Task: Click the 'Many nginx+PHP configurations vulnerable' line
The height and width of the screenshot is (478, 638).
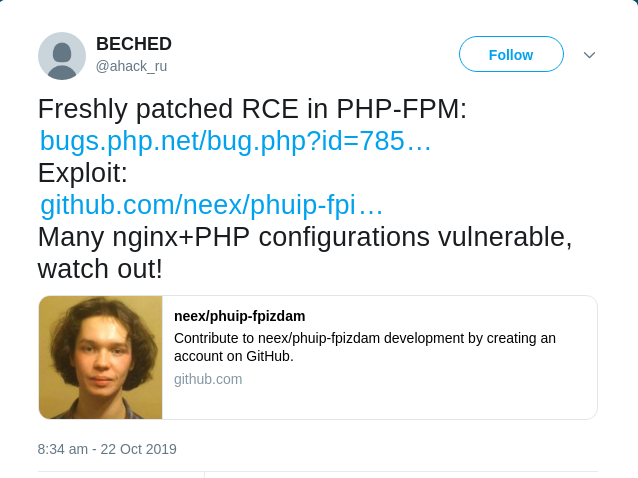Action: (305, 237)
